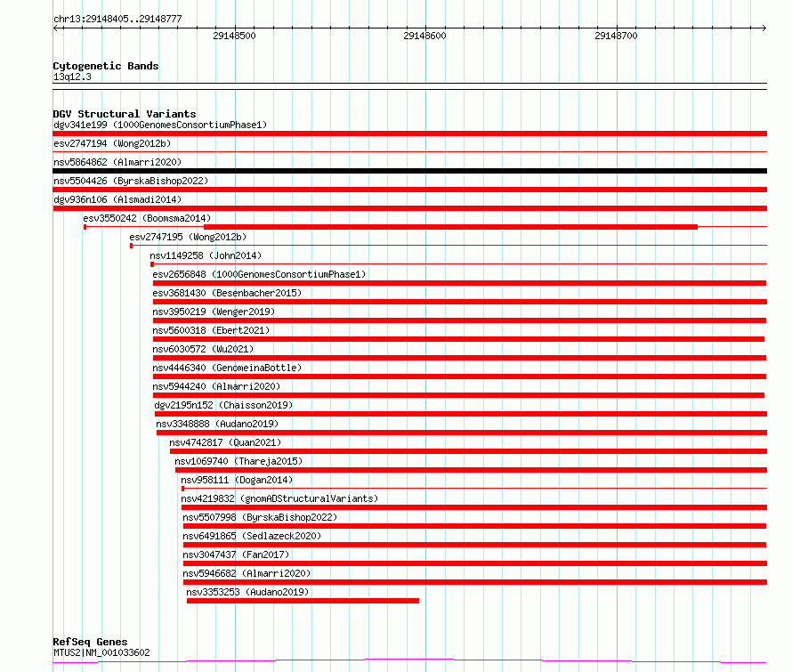Open the dgv936n106 (Alsmadi2014) label
The height and width of the screenshot is (672, 792).
click(x=117, y=199)
